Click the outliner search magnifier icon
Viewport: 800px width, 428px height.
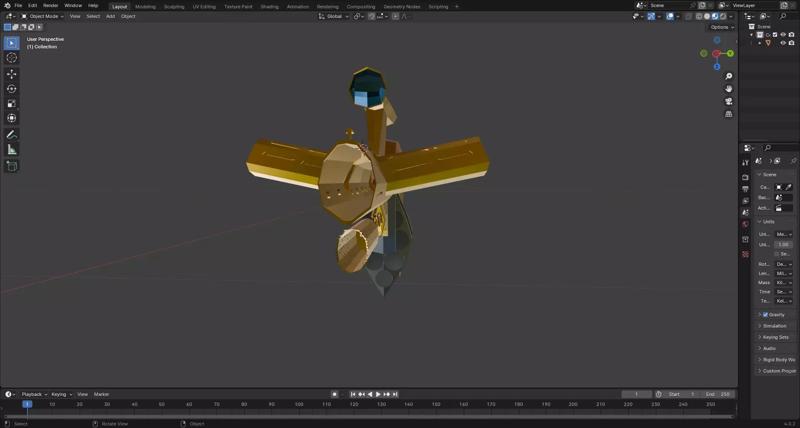pyautogui.click(x=783, y=16)
